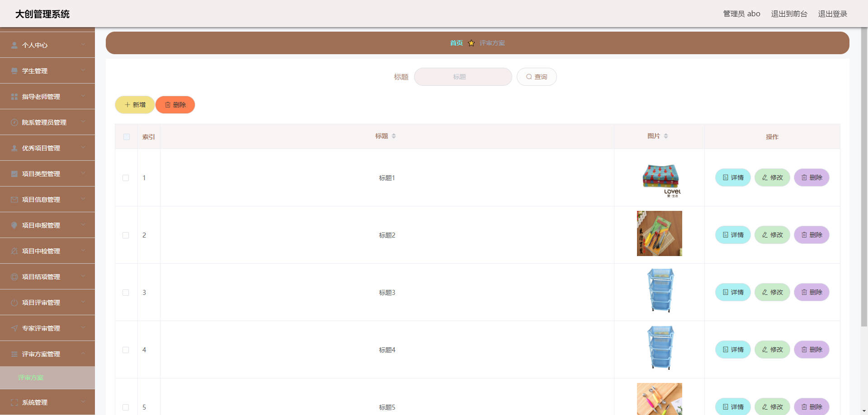The image size is (868, 415).
Task: Click the magnifier icon in 查询 button
Action: tap(529, 77)
